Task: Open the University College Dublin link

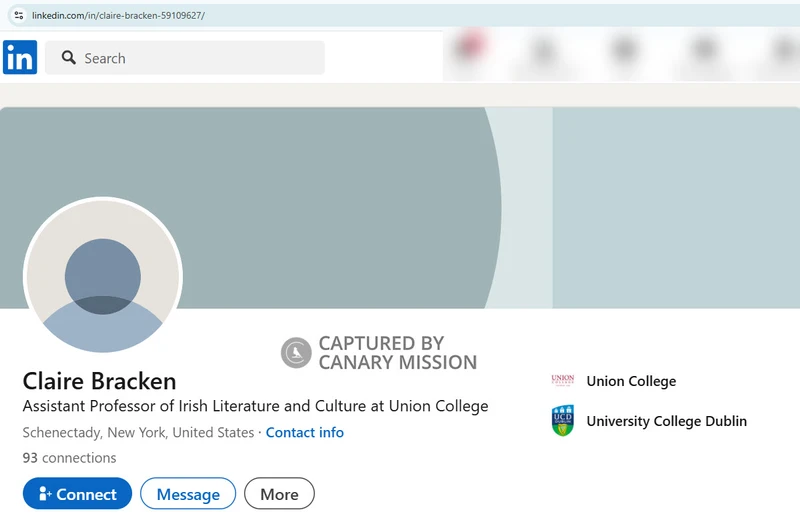Action: click(666, 421)
